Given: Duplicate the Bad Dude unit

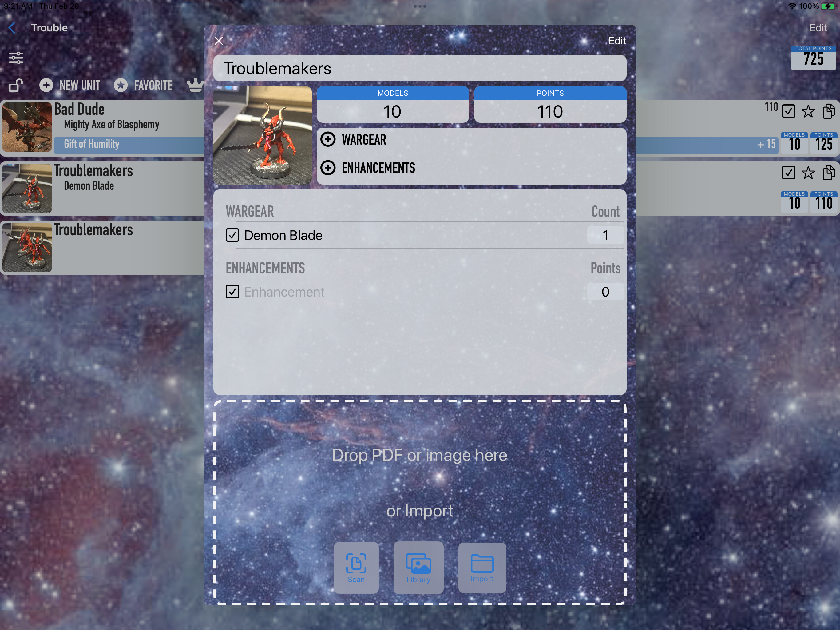Looking at the screenshot, I should tap(829, 111).
